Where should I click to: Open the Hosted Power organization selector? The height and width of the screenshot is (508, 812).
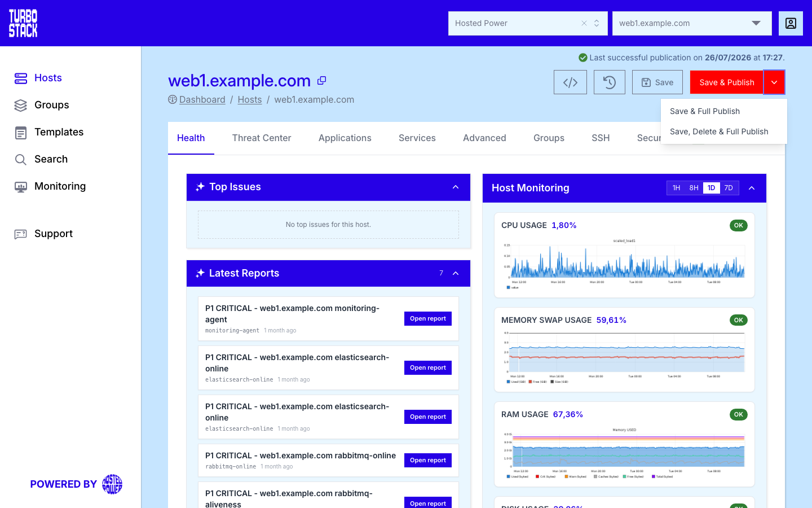(x=528, y=23)
